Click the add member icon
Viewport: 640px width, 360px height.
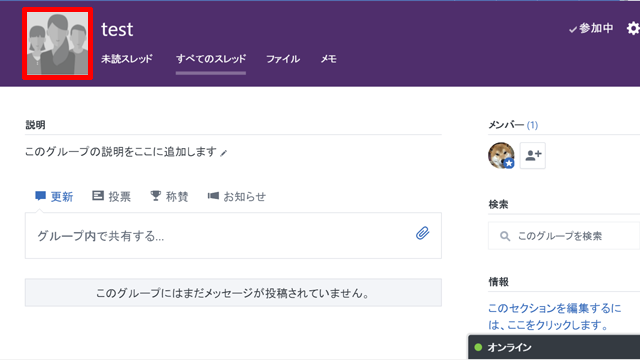(533, 155)
